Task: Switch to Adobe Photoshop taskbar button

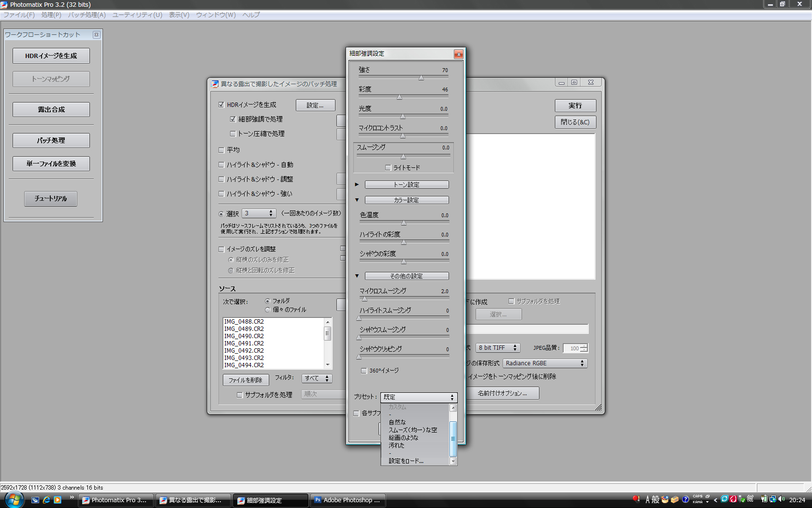Action: point(348,500)
